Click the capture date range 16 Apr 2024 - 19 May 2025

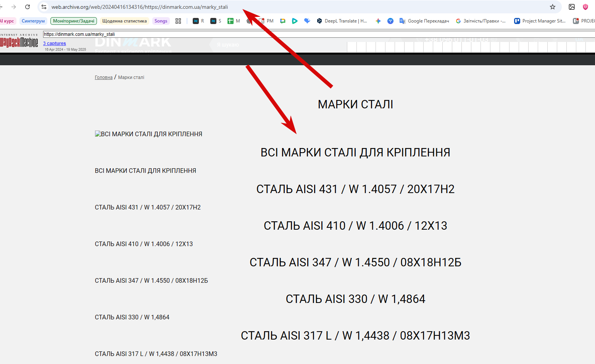click(65, 50)
